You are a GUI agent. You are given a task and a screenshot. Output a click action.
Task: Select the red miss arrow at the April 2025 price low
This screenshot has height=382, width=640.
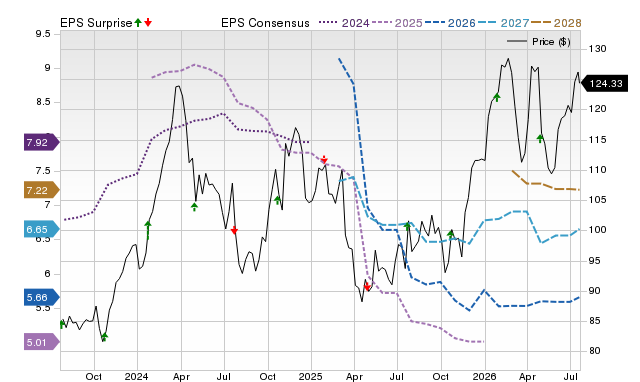(x=367, y=286)
